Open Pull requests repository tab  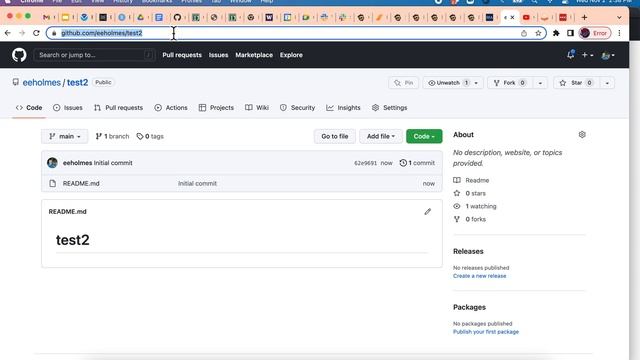[x=118, y=108]
